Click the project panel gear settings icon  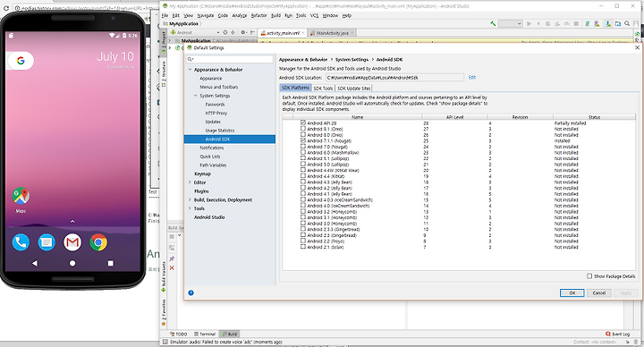(x=243, y=32)
